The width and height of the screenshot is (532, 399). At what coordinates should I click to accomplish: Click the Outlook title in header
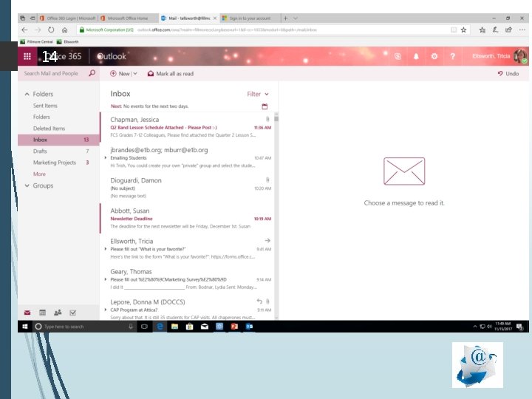112,56
